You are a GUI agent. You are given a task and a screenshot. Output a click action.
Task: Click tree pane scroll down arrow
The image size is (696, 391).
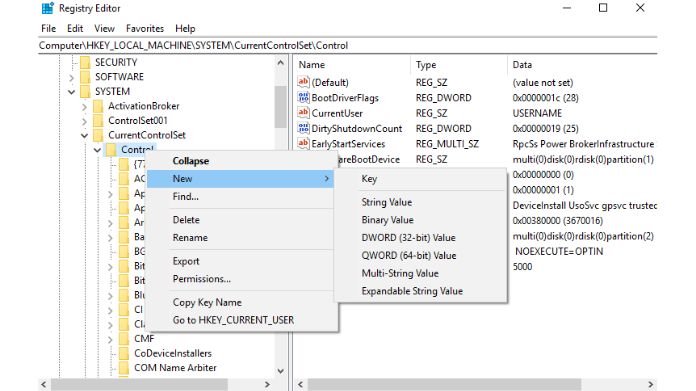[281, 371]
